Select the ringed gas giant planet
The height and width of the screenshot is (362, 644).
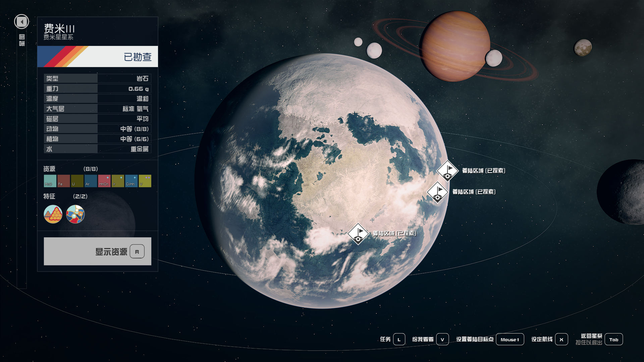455,46
